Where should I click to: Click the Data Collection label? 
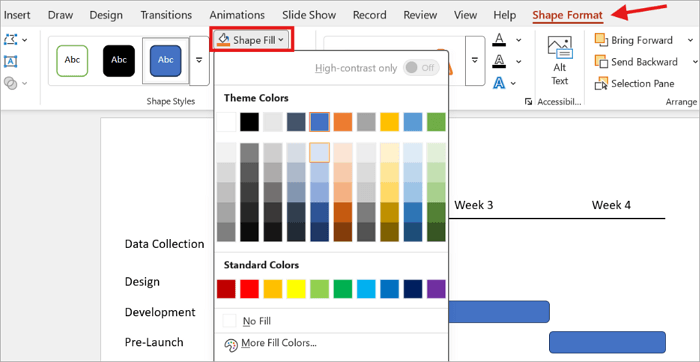(x=165, y=244)
